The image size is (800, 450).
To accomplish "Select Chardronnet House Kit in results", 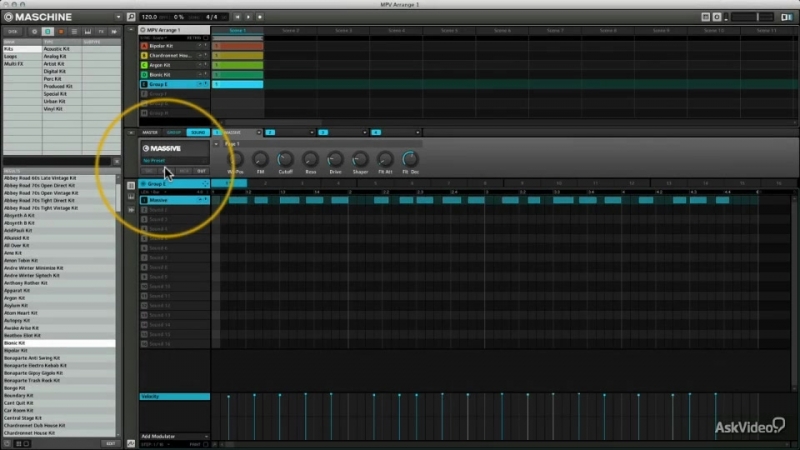I will click(x=59, y=433).
